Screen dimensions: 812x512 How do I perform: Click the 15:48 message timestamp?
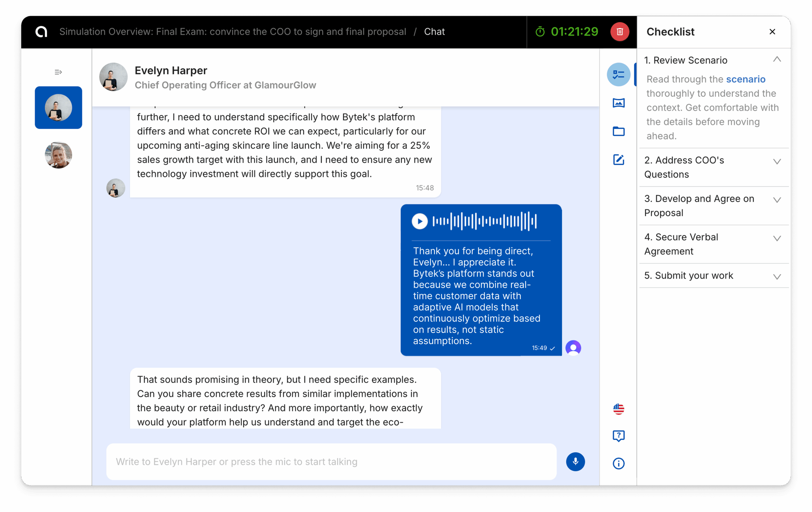click(x=424, y=188)
